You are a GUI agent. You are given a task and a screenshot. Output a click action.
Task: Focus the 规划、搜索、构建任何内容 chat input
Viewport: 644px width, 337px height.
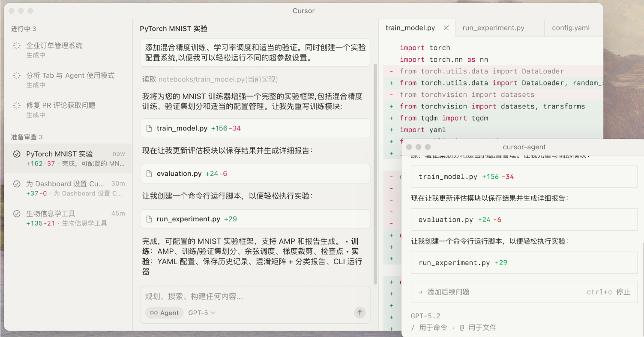[255, 296]
